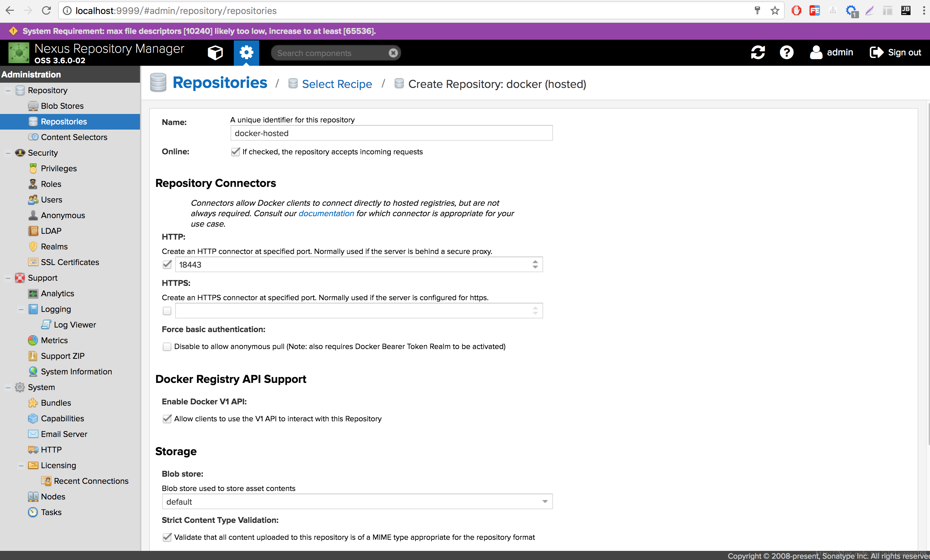930x560 pixels.
Task: Click the Refresh icon in header
Action: [x=757, y=52]
